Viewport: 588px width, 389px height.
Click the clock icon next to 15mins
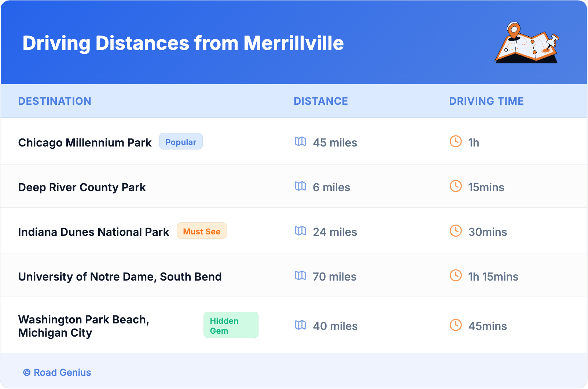(x=456, y=186)
